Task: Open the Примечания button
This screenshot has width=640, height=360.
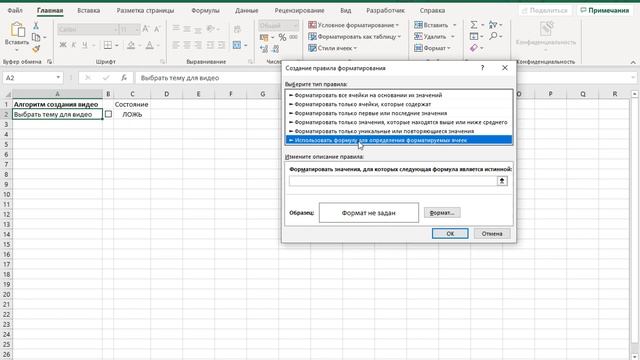Action: [x=605, y=10]
